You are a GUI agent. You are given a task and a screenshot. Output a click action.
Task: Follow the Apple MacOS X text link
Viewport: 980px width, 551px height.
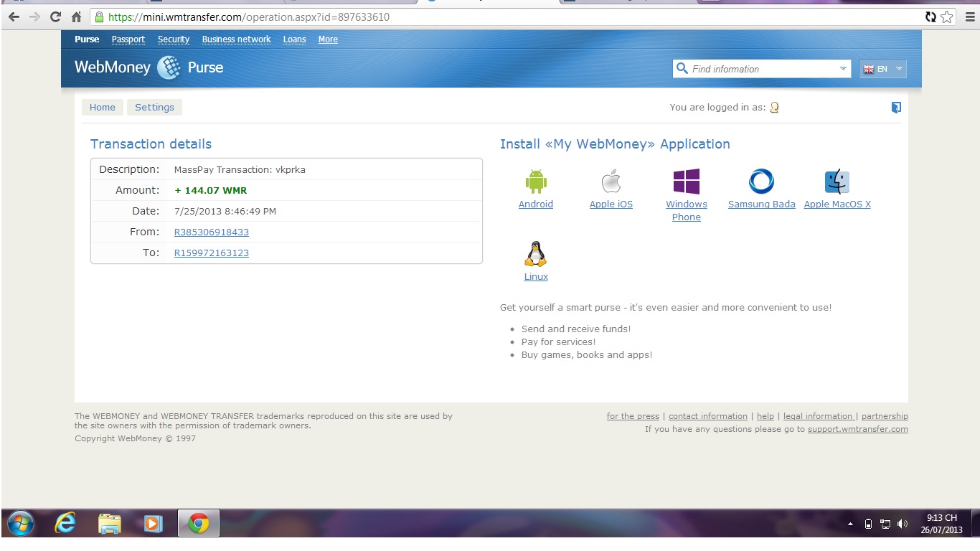coord(837,204)
